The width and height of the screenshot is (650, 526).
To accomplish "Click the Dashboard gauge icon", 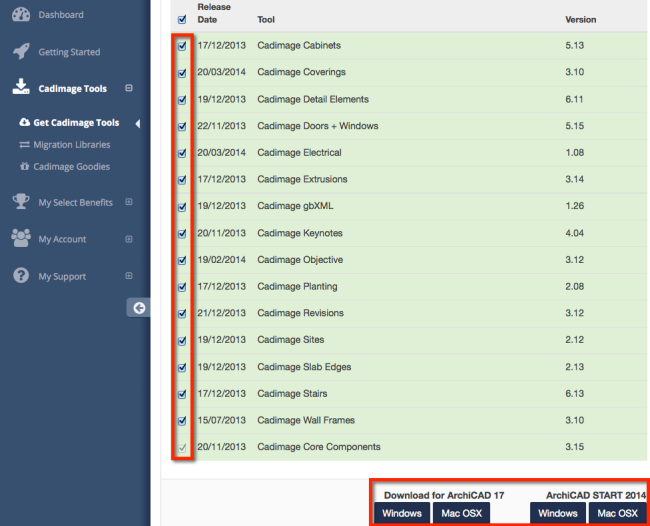I will point(21,15).
